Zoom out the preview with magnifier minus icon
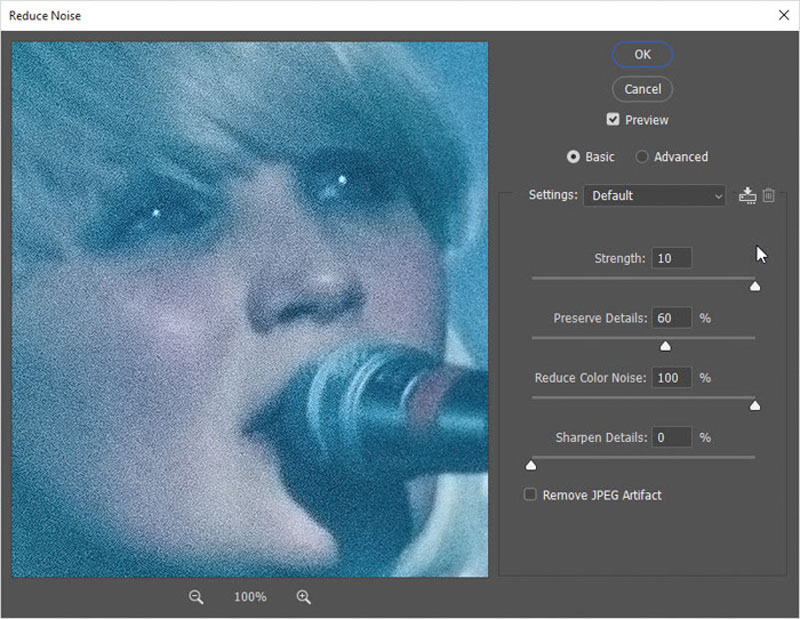Image resolution: width=800 pixels, height=619 pixels. 196,597
